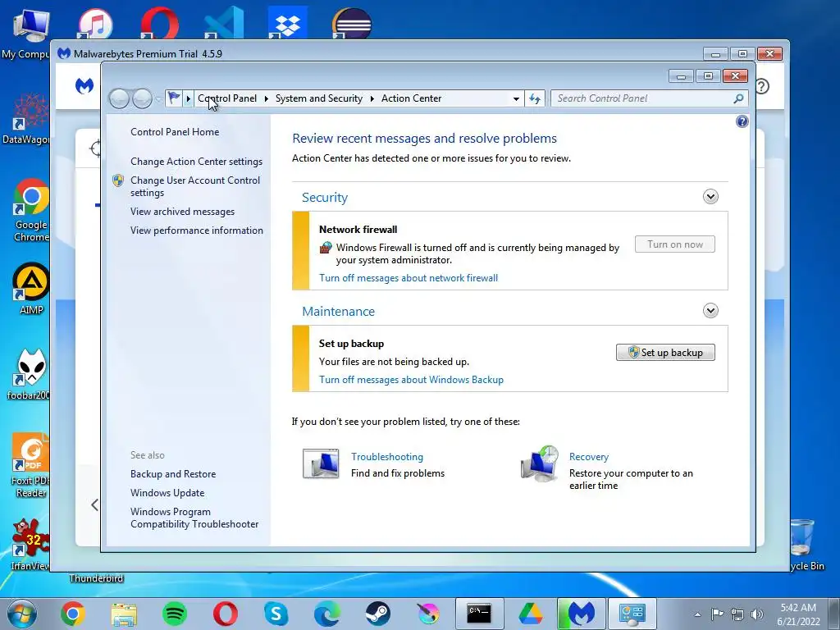
Task: Click the network tray icon
Action: click(x=737, y=614)
